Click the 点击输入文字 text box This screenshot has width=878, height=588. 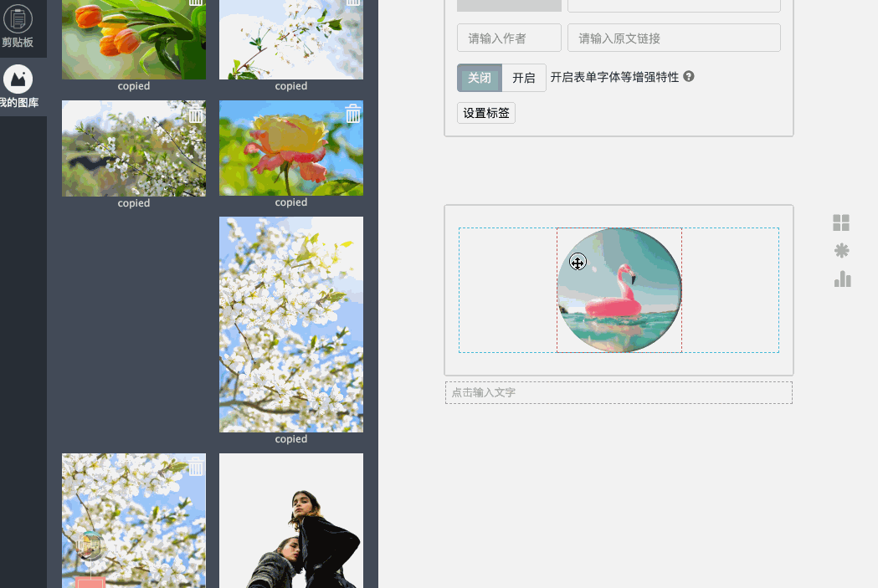619,393
